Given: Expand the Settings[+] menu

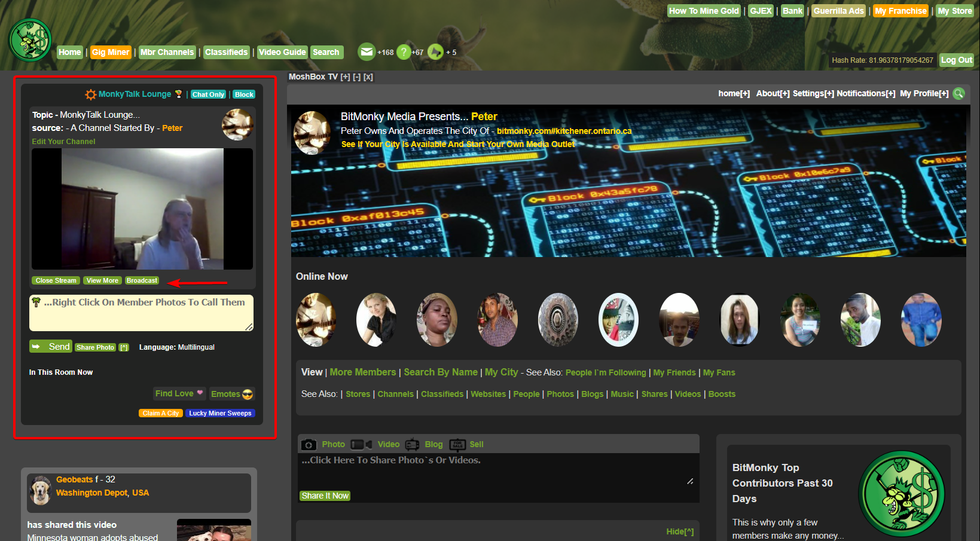Looking at the screenshot, I should [x=814, y=93].
